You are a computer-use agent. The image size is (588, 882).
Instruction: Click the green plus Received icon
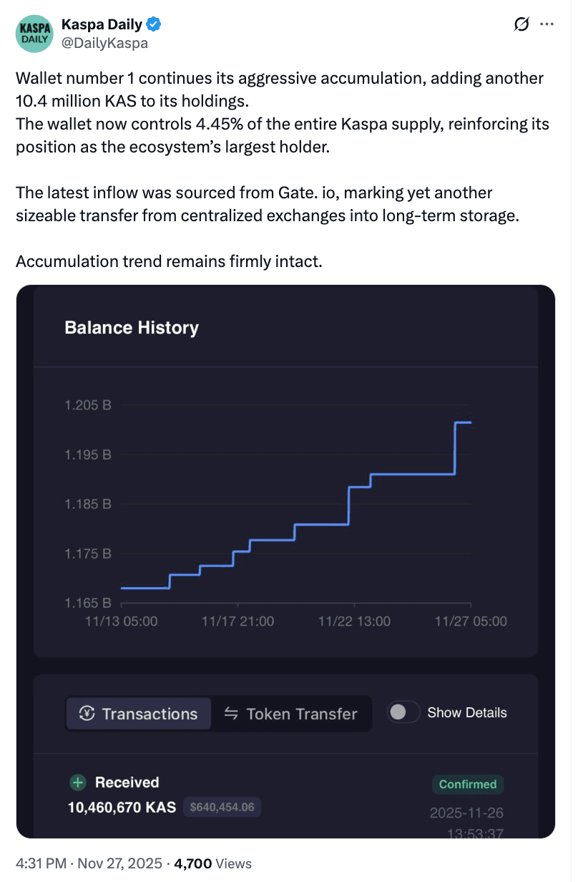tap(77, 782)
